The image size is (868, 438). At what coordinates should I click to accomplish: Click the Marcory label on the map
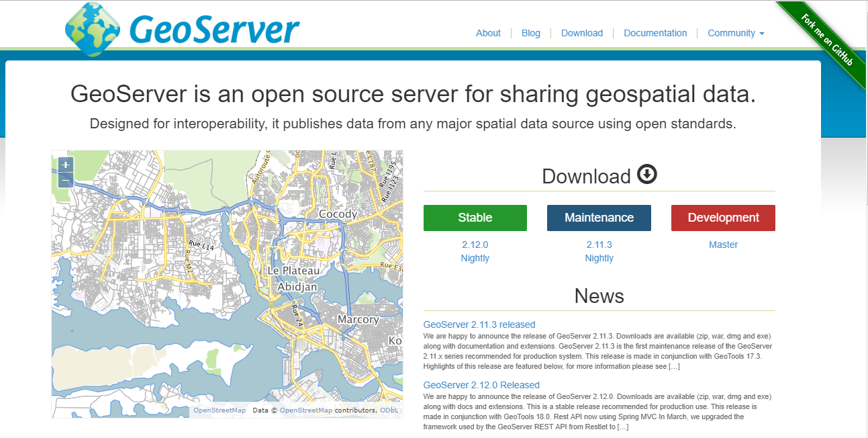pyautogui.click(x=358, y=320)
